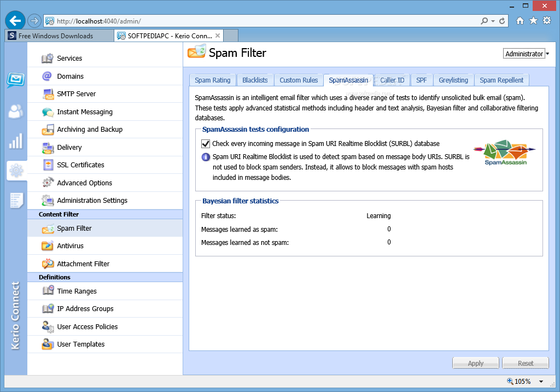Click the Apply button

coord(476,363)
